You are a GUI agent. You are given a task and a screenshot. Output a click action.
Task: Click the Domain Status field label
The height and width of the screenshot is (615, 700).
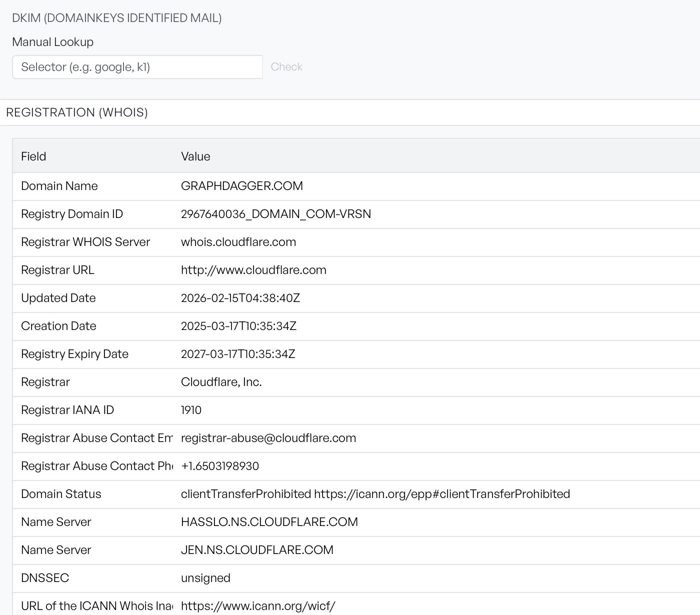61,494
